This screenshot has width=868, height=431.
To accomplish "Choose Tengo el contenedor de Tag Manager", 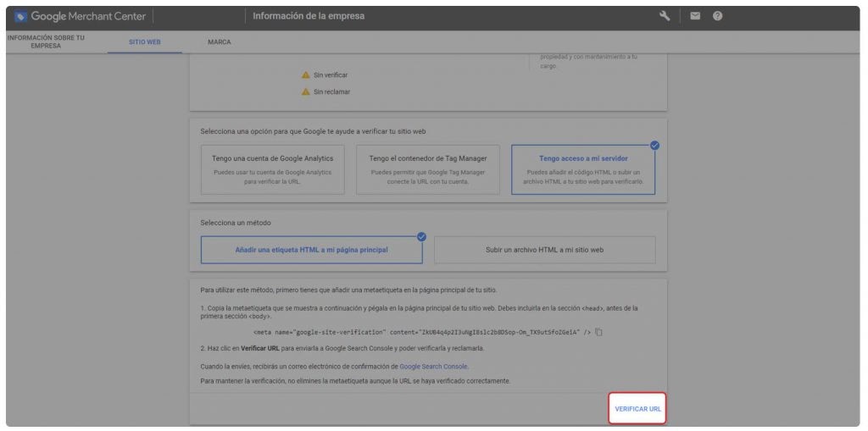I will 428,170.
